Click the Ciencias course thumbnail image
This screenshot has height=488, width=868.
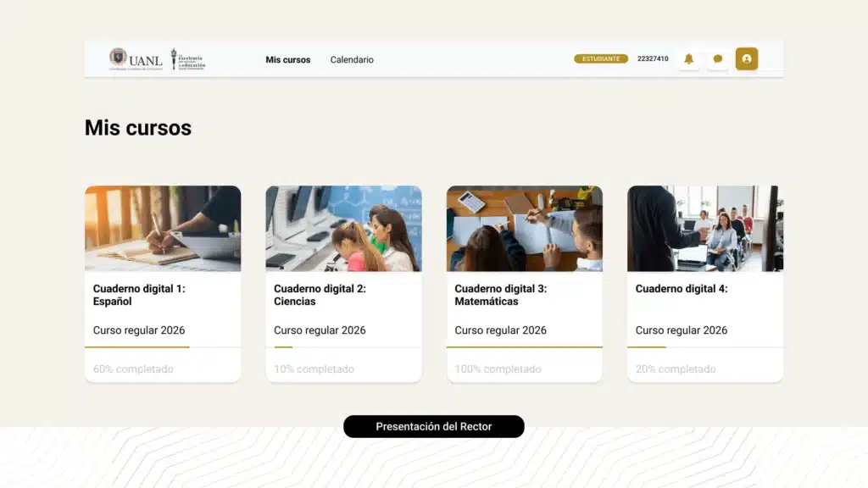click(343, 229)
